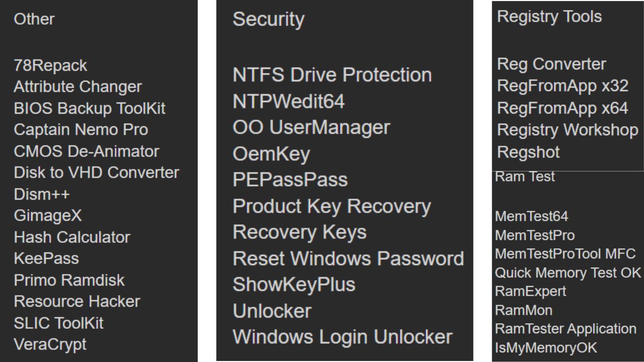Launch Reset Windows Password
Screen dimensions: 644x362
pos(348,258)
